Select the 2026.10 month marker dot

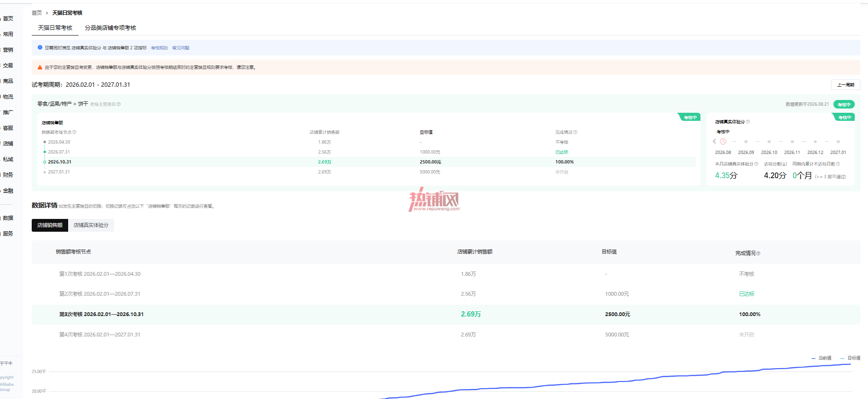pos(769,142)
